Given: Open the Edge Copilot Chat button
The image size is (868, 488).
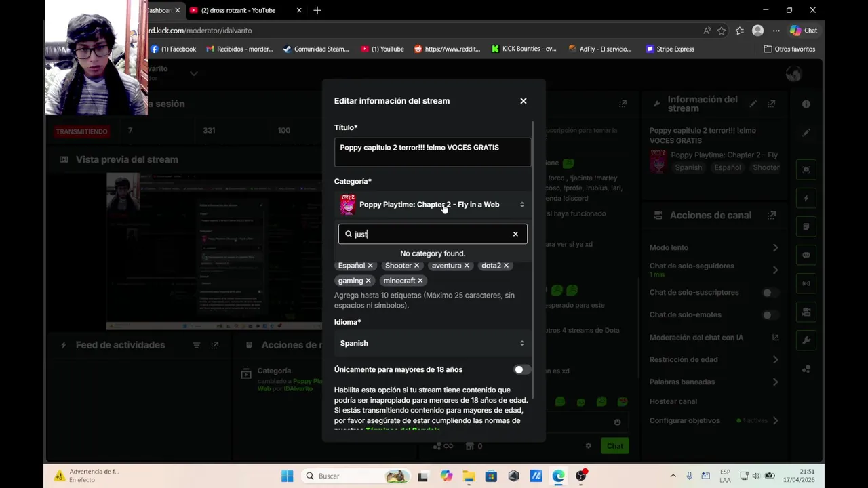Looking at the screenshot, I should (x=804, y=30).
